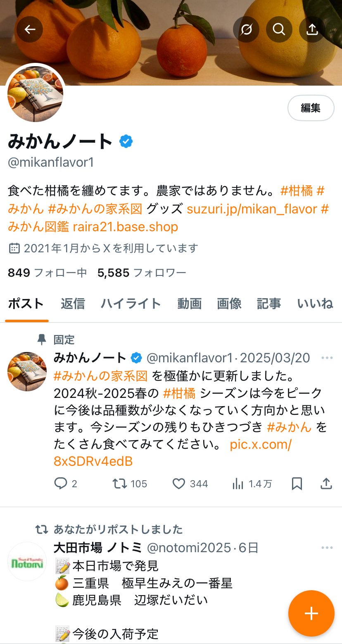Share the pinned post via share icon

326,484
